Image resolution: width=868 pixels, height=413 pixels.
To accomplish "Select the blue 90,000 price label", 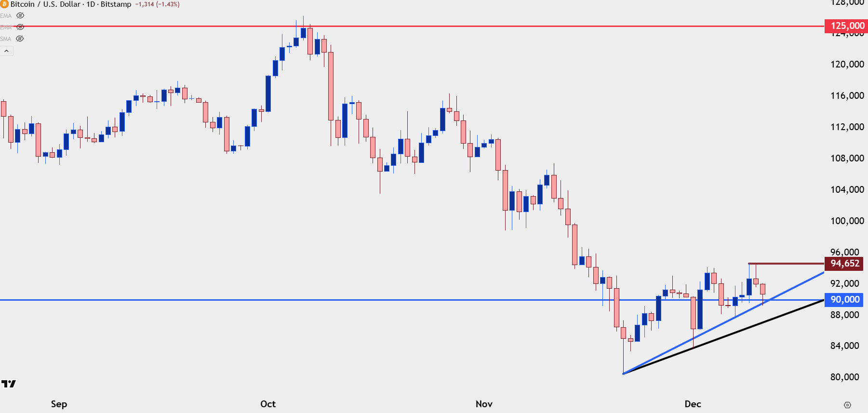I will tap(844, 300).
